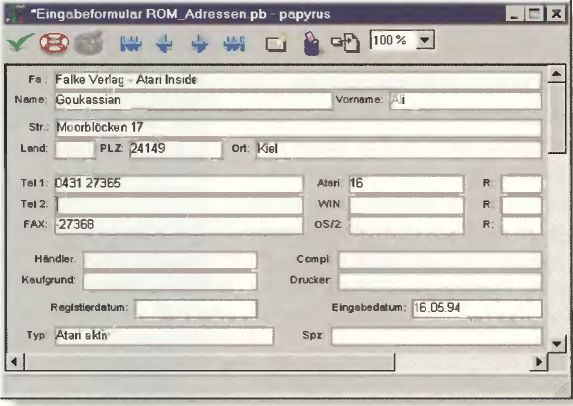
Task: Click the horizontal scrollbar right arrow
Action: click(539, 361)
